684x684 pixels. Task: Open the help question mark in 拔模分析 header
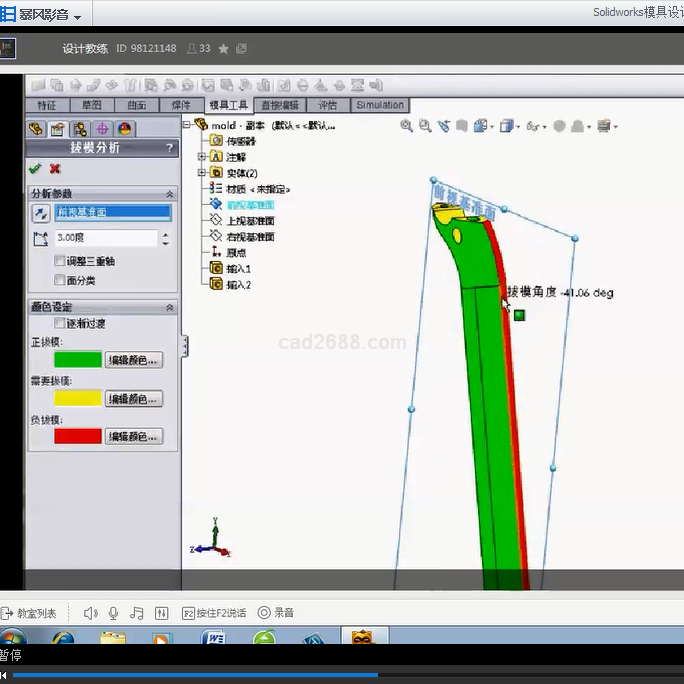point(169,148)
